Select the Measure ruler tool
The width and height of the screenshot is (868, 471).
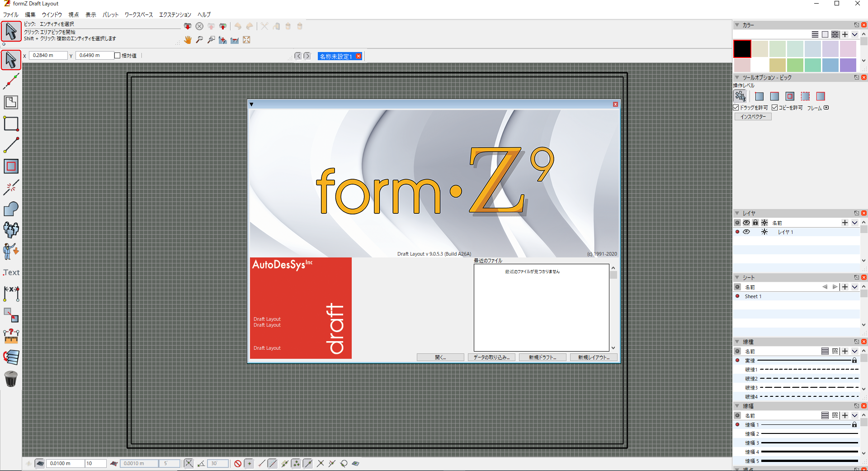(x=11, y=336)
